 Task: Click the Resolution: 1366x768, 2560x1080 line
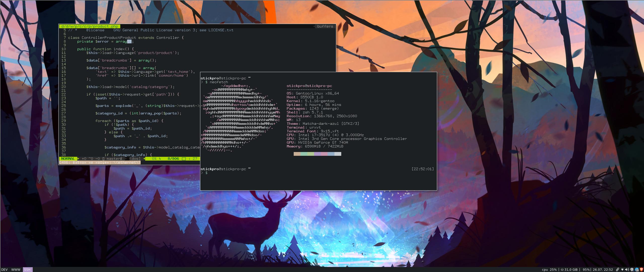tap(322, 116)
